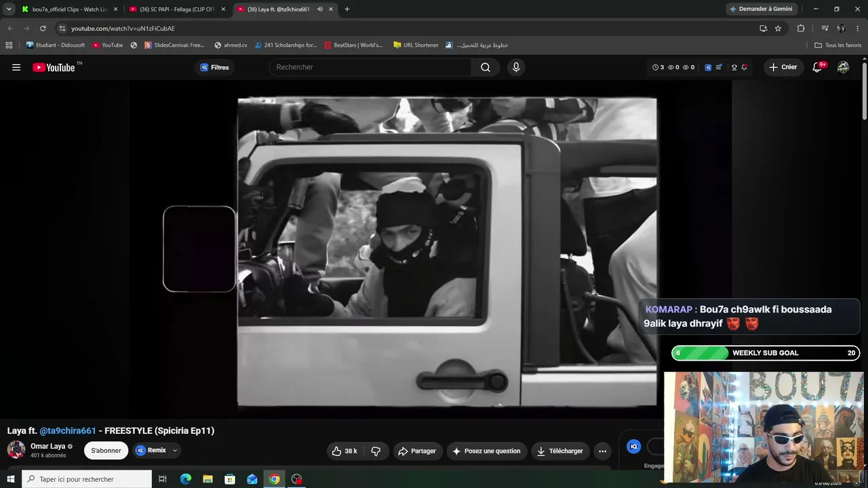Click the install app icon in address bar
Screen dimensions: 868x488
point(763,28)
